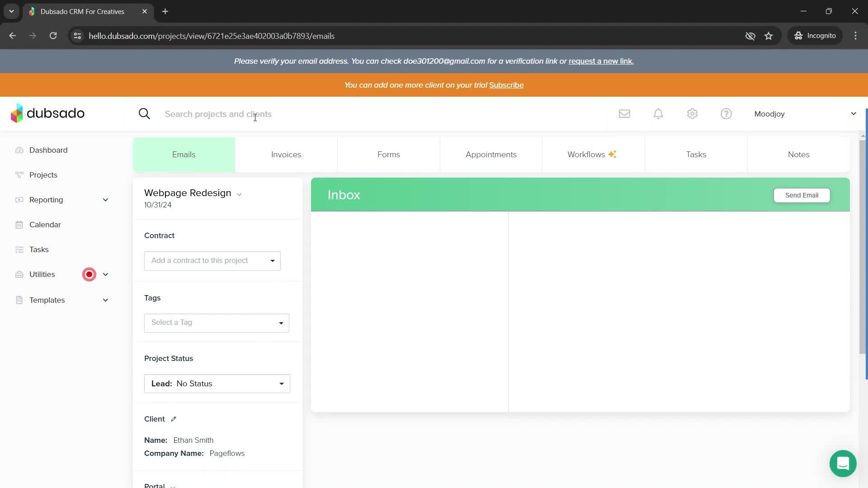Click the Projects sidebar icon
The image size is (868, 488).
pyautogui.click(x=19, y=175)
